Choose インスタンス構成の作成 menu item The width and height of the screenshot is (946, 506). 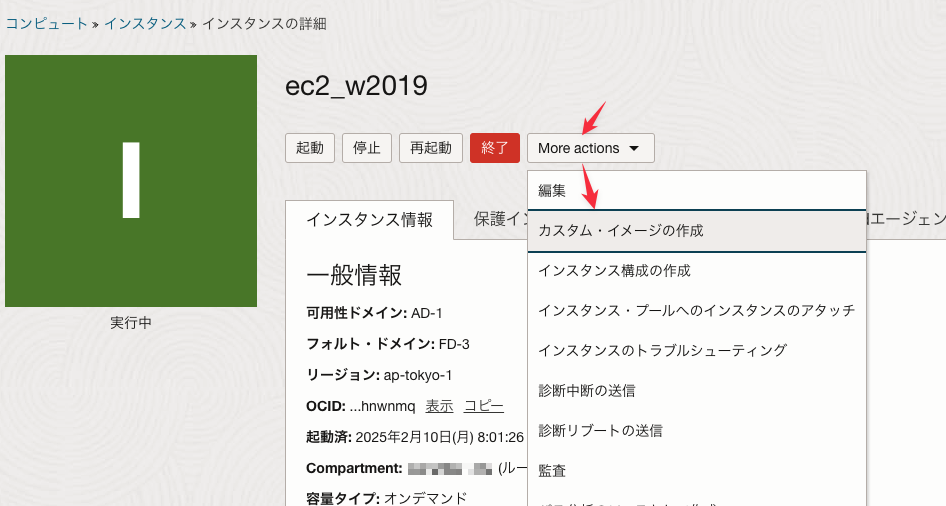click(x=697, y=271)
